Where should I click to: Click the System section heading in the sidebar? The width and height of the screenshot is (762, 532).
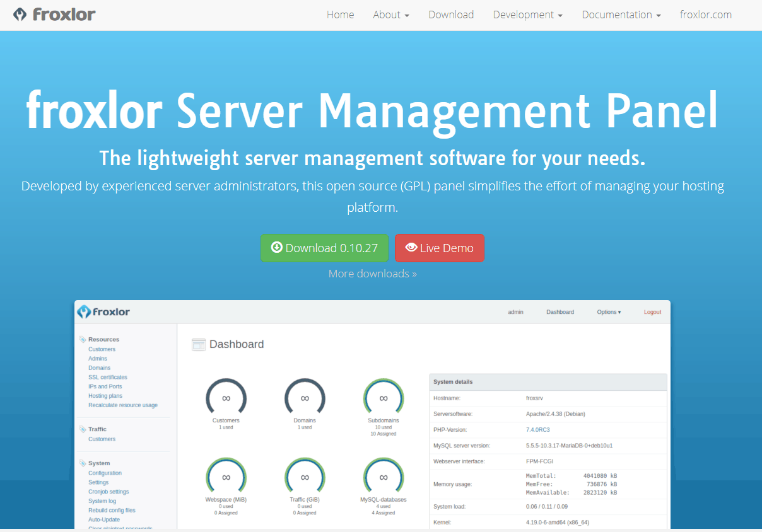[x=99, y=463]
